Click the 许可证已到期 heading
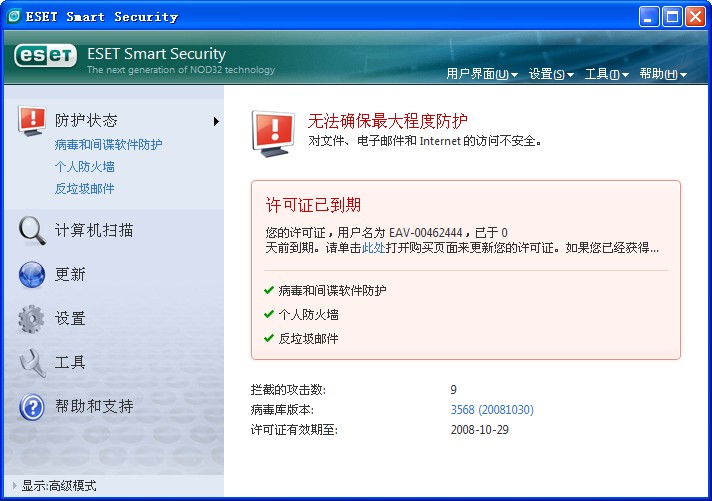Viewport: 712px width, 501px height. click(x=313, y=205)
